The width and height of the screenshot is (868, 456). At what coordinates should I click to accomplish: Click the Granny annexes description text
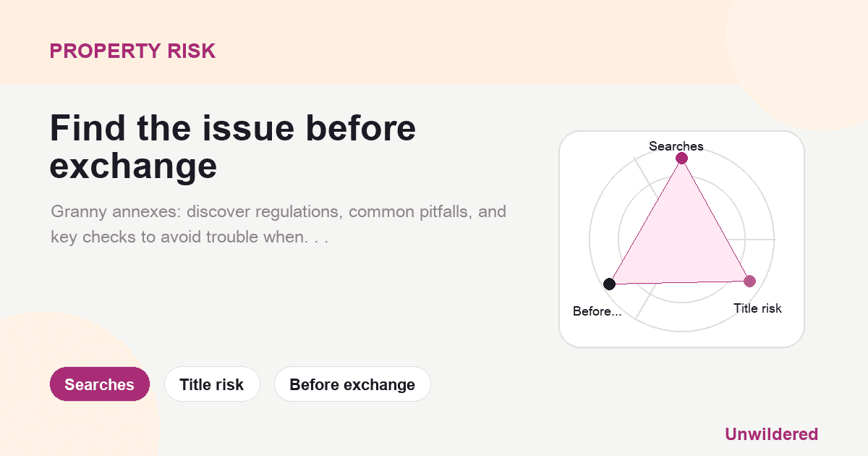(x=278, y=224)
